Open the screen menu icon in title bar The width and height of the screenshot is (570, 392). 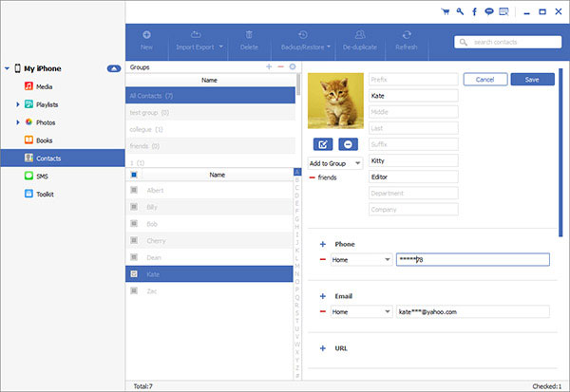503,11
